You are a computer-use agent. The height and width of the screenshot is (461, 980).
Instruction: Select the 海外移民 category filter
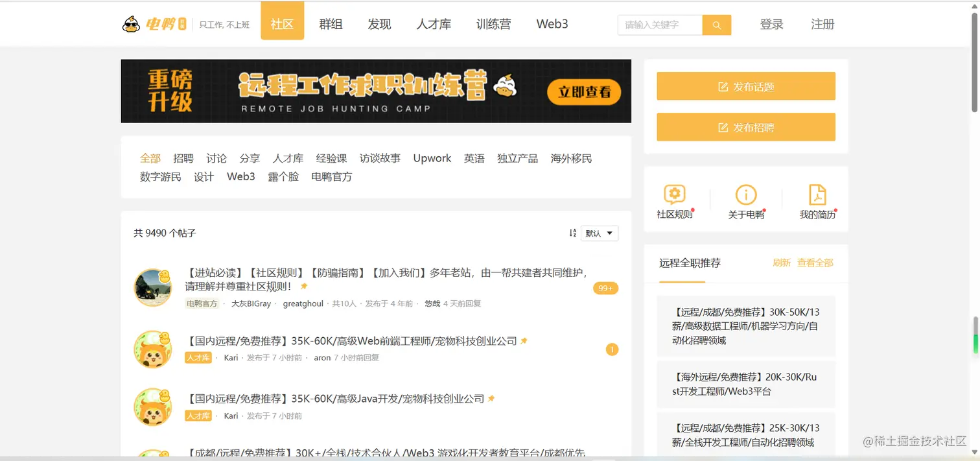coord(571,158)
